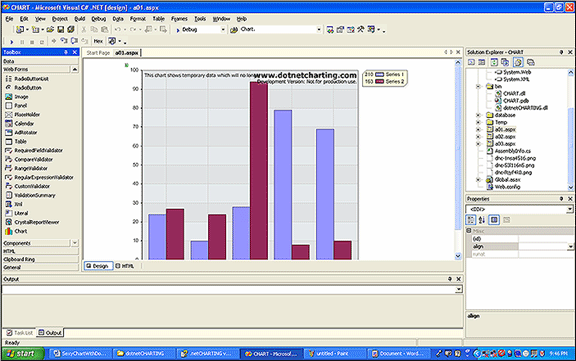Click the Hex display toolbar button

click(x=98, y=41)
